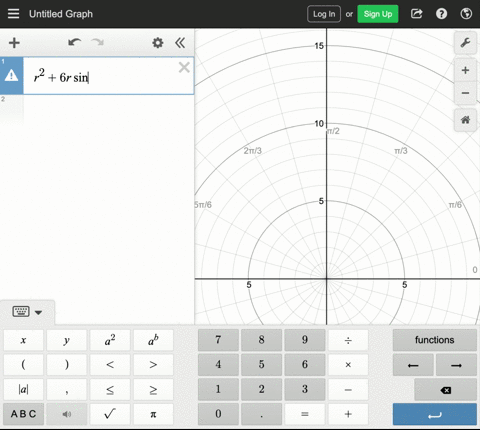Tap the comma key

(67, 389)
